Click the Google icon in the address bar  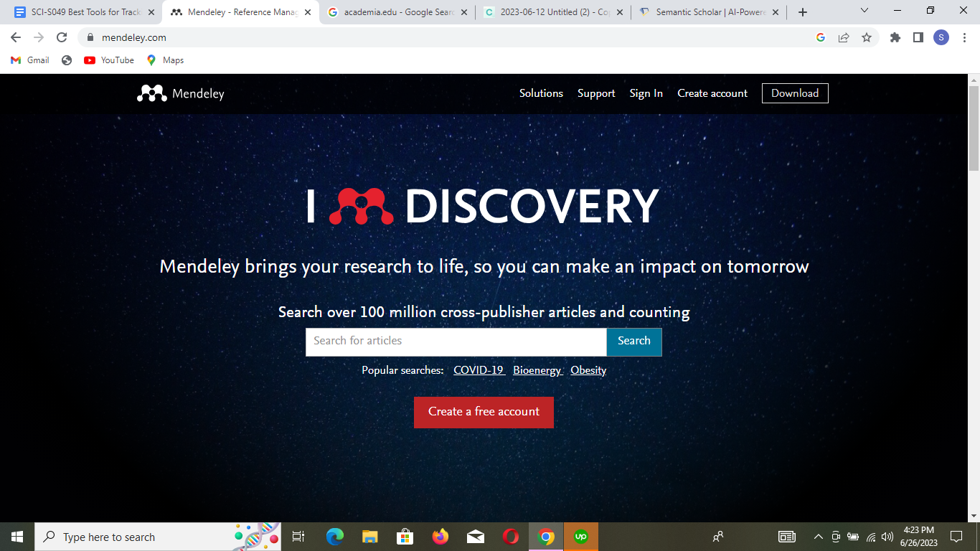point(820,37)
